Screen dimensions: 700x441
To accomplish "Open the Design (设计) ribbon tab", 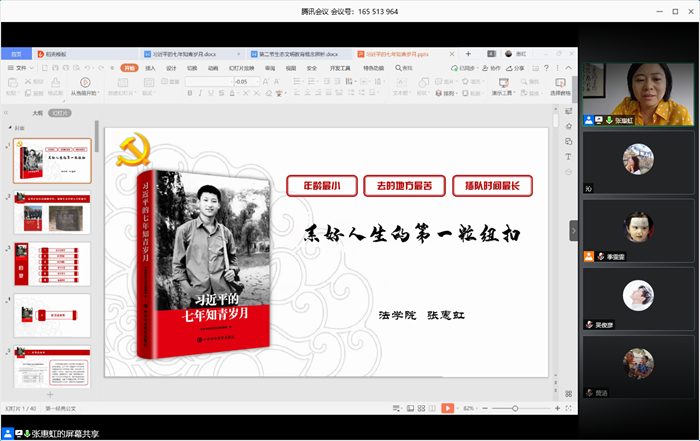I will [x=171, y=68].
